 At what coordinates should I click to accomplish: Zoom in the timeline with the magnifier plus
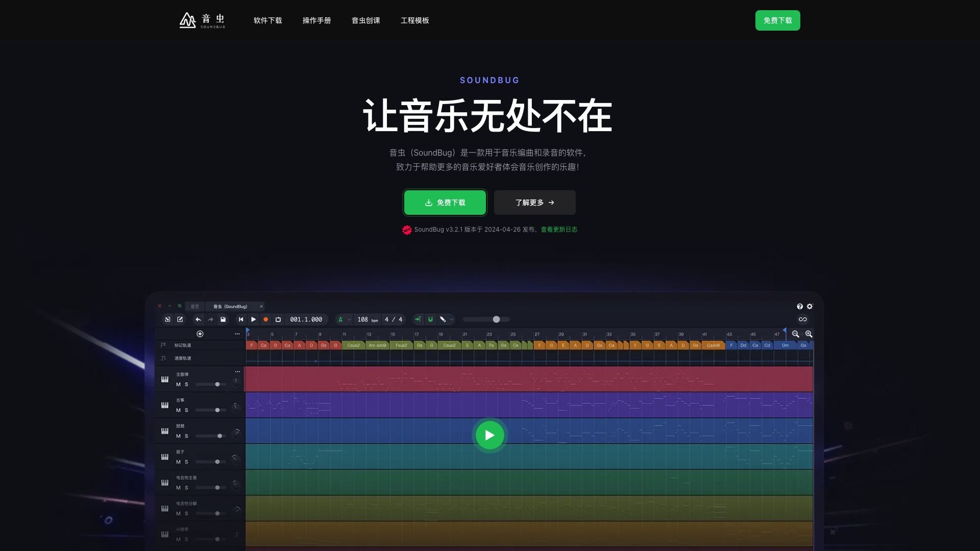click(x=809, y=334)
